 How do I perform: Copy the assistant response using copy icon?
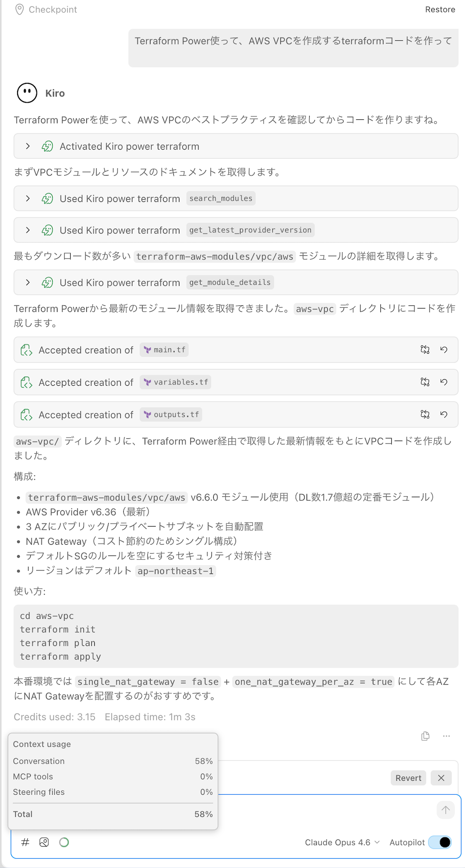tap(425, 736)
